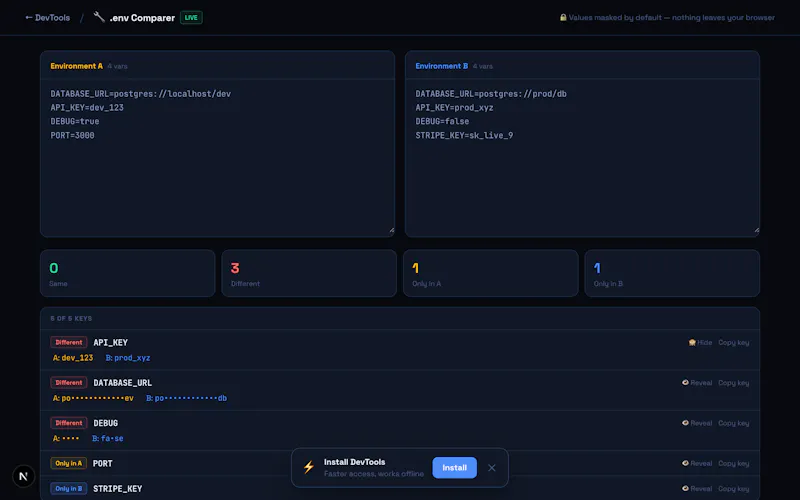This screenshot has width=800, height=500.
Task: Grab Environment B textarea resize handle
Action: point(756,231)
